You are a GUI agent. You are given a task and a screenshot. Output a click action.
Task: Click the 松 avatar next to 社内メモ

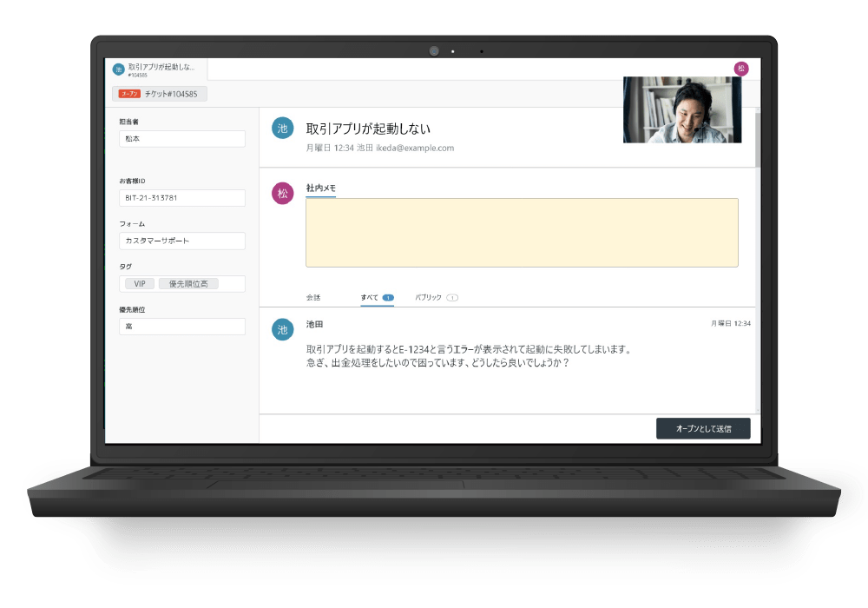(282, 194)
